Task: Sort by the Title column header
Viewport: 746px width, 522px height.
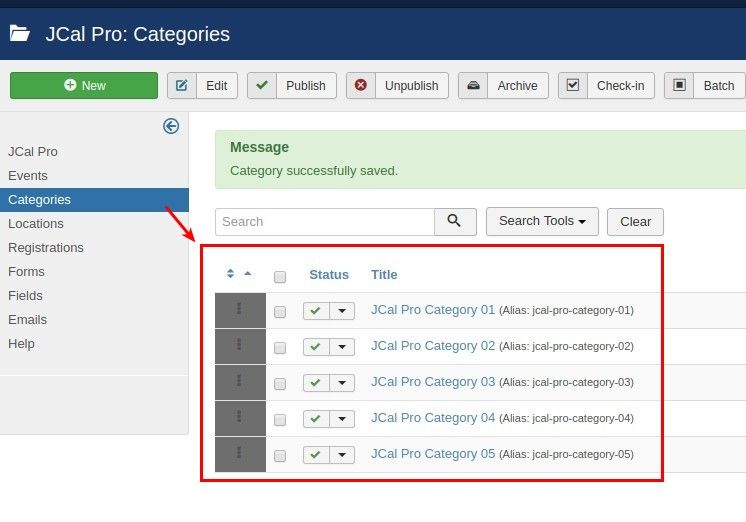Action: pos(384,275)
